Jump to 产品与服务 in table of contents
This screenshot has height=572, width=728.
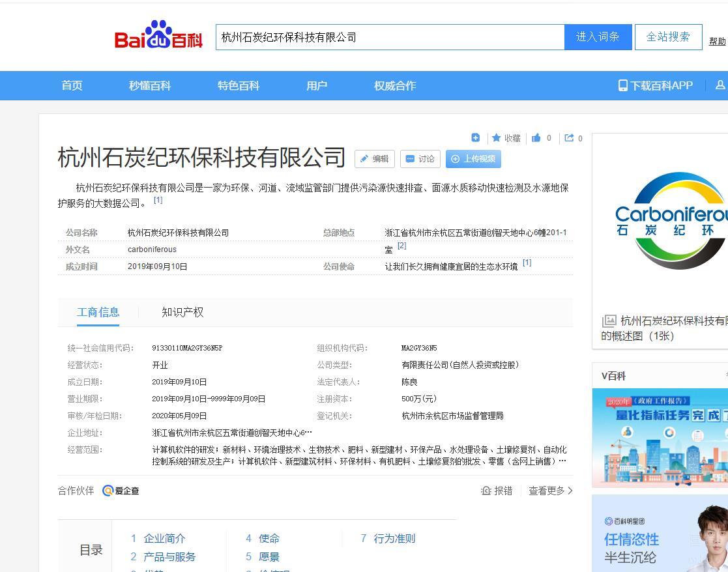tap(169, 556)
